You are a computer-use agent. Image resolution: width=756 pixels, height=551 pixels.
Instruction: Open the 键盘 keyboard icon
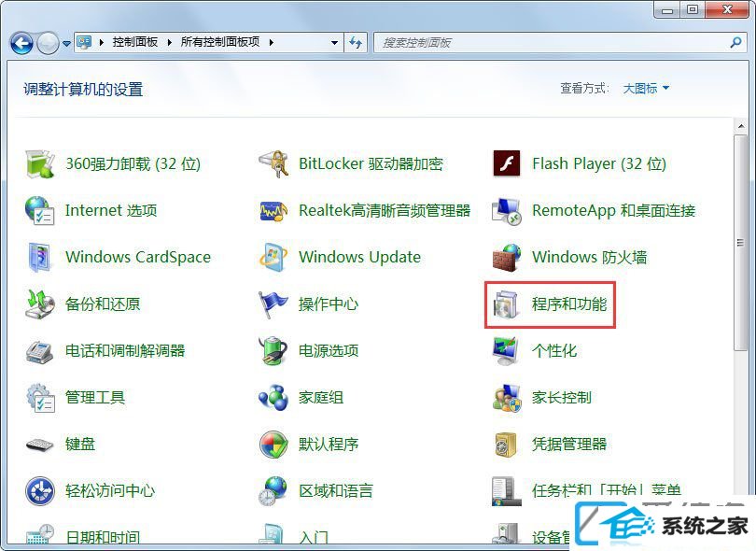coord(39,445)
